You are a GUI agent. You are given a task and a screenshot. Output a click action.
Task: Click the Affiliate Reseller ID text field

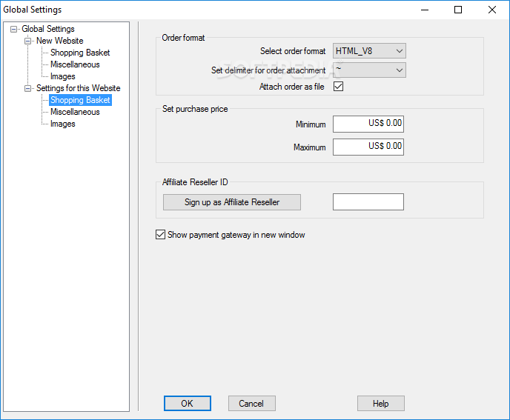[x=368, y=202]
